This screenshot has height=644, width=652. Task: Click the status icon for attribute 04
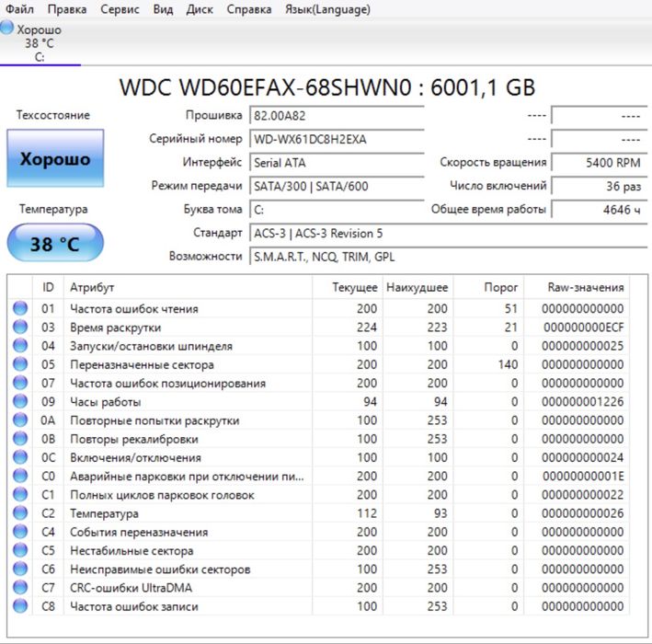pyautogui.click(x=20, y=345)
